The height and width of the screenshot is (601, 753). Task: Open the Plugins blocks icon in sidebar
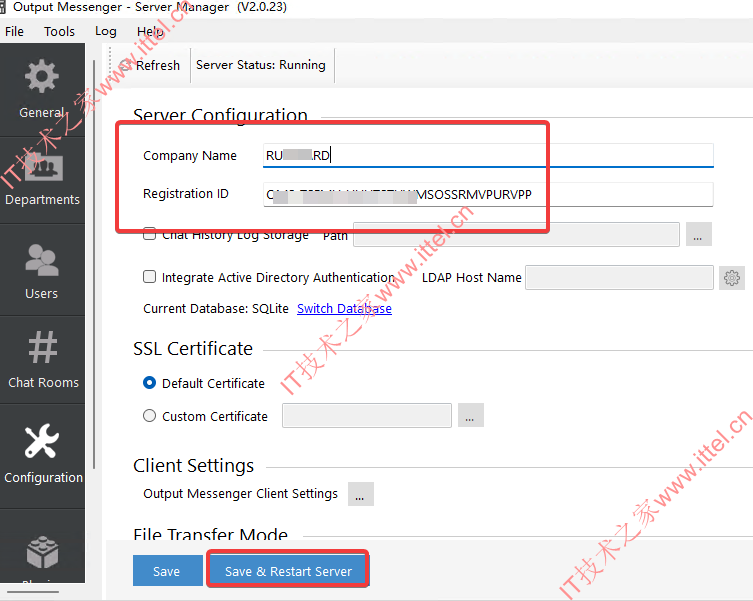(42, 552)
